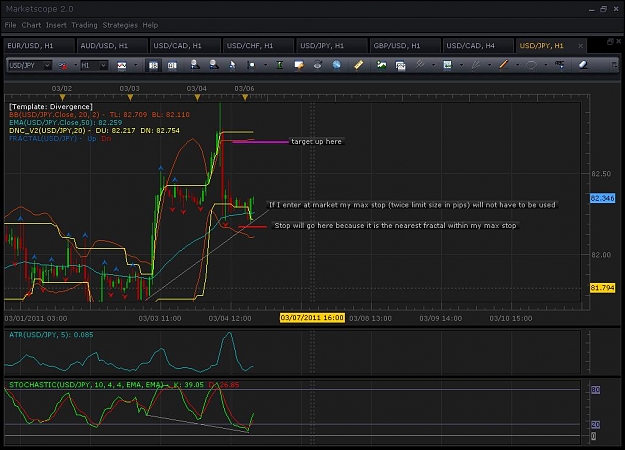Switch to the EUR/USD, H1 tab

pos(38,46)
